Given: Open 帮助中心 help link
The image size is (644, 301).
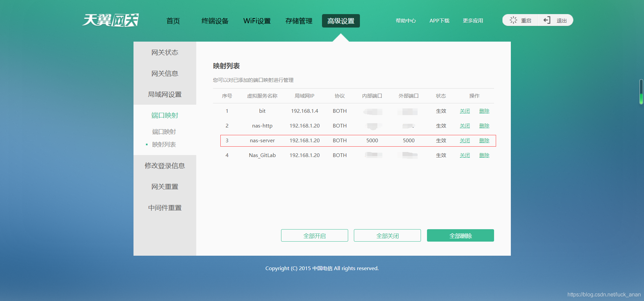Looking at the screenshot, I should (406, 21).
